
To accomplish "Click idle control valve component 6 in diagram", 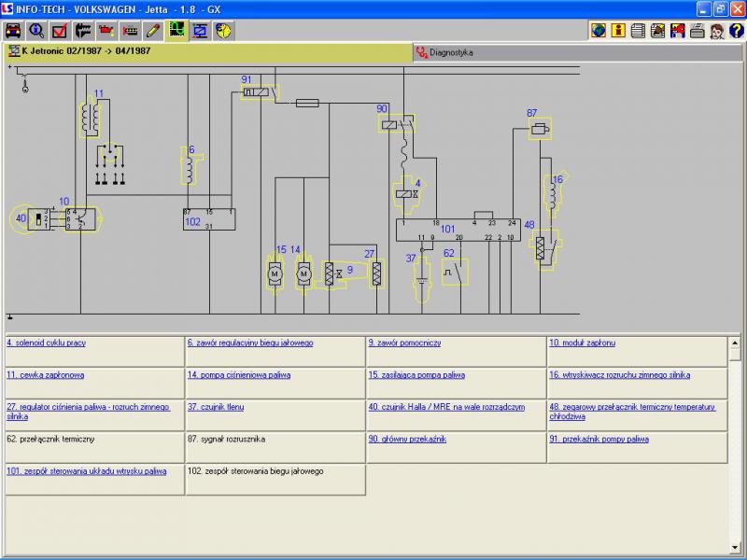I will coord(190,166).
